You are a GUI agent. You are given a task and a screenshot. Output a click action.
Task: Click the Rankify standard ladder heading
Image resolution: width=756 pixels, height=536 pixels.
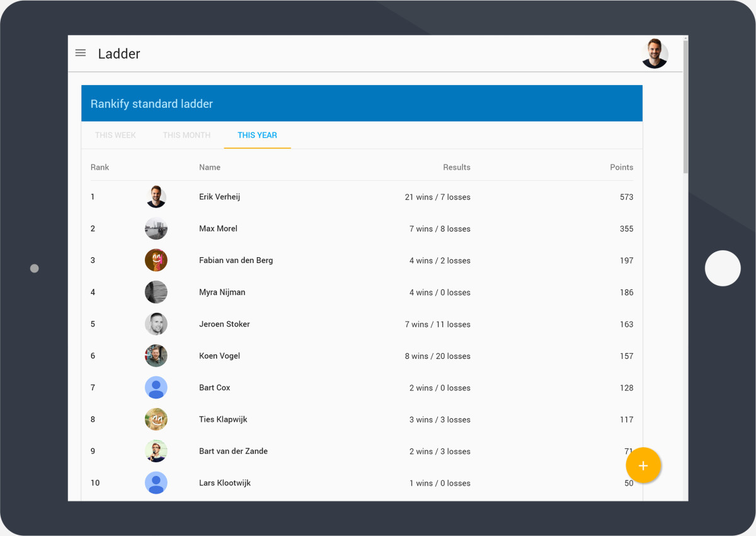point(152,104)
